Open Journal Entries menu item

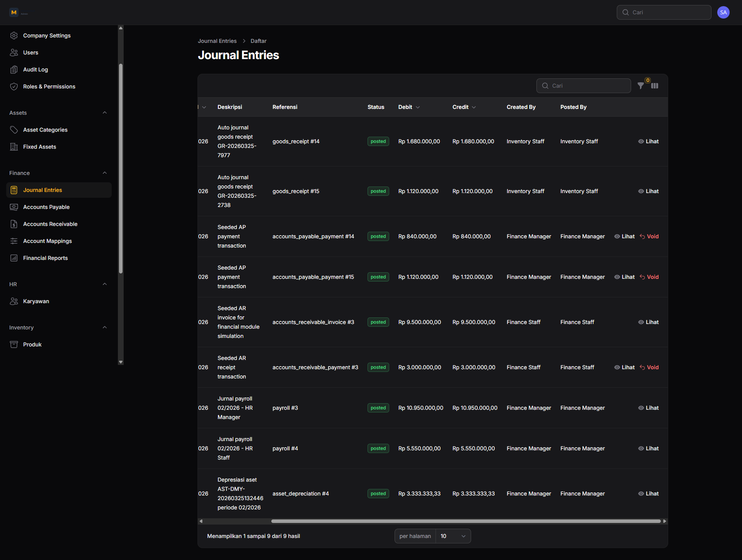(x=59, y=190)
